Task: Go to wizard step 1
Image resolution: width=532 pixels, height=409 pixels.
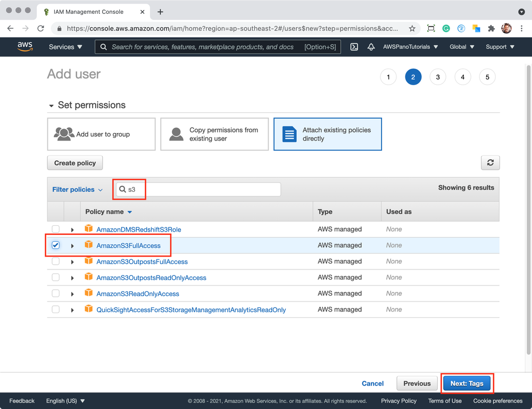Action: pos(388,77)
